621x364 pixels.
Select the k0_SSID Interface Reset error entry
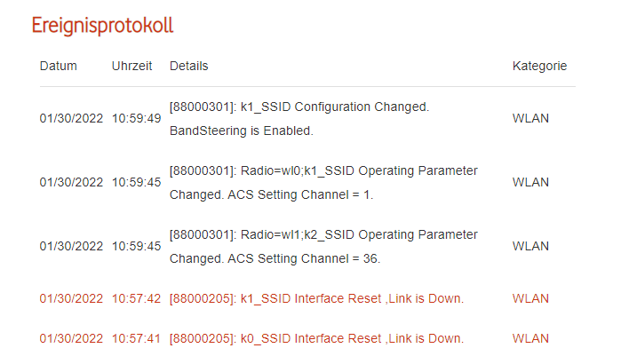(x=316, y=338)
